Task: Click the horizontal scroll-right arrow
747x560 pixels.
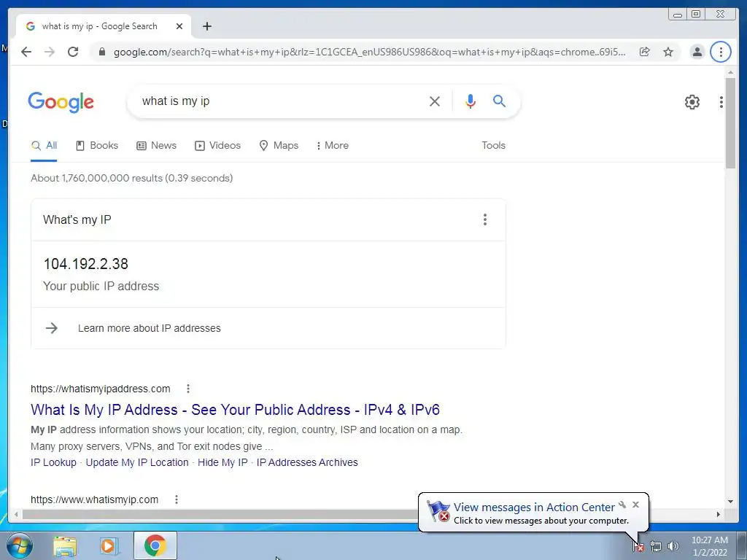Action: pyautogui.click(x=719, y=514)
